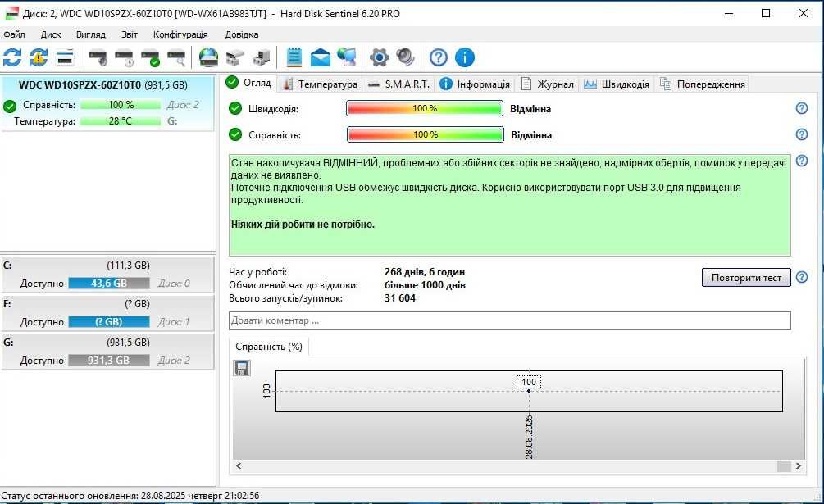The width and height of the screenshot is (824, 504).
Task: Click help icon beside Швидкодія bar
Action: pos(801,108)
